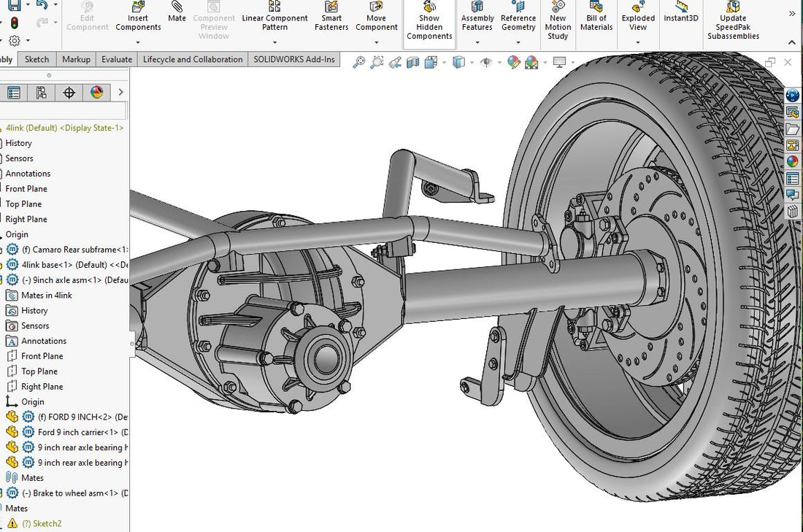Click the Edit Appearance color ball

514,63
